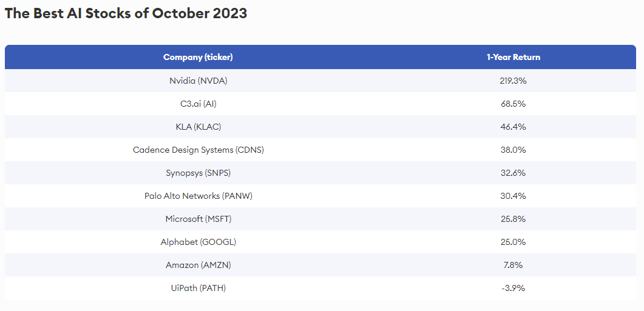The height and width of the screenshot is (311, 644).
Task: Click the 68.5% return value
Action: point(514,104)
